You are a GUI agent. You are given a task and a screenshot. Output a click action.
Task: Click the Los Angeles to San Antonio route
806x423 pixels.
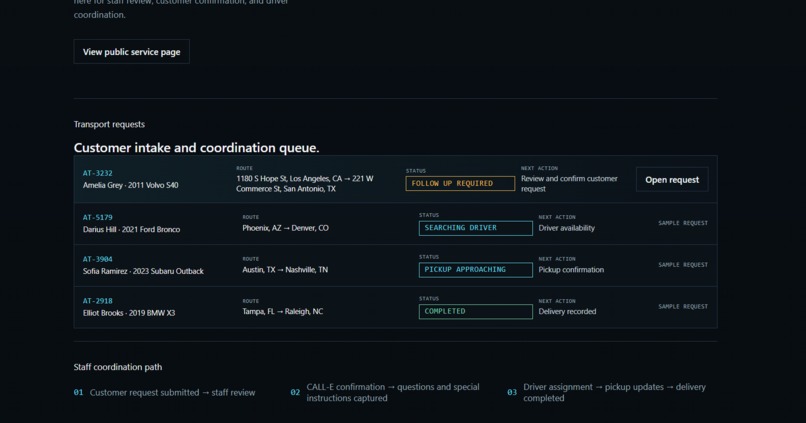click(x=305, y=183)
